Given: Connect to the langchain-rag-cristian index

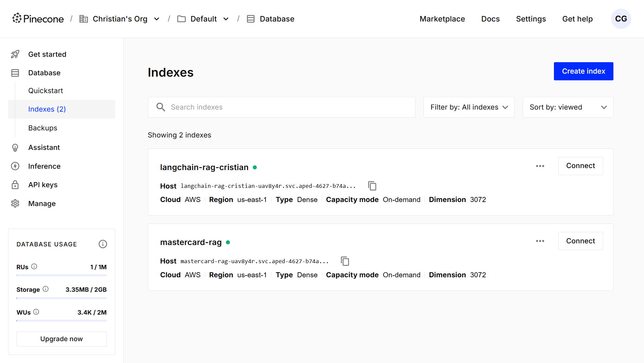Looking at the screenshot, I should (580, 166).
